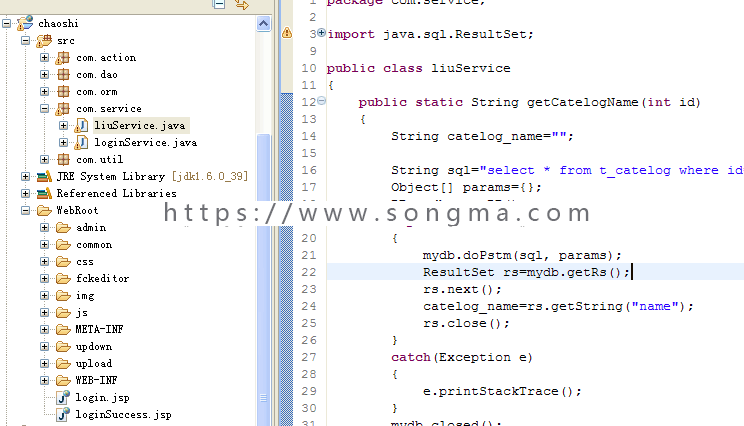Click the js folder icon
The width and height of the screenshot is (744, 426).
[x=63, y=313]
